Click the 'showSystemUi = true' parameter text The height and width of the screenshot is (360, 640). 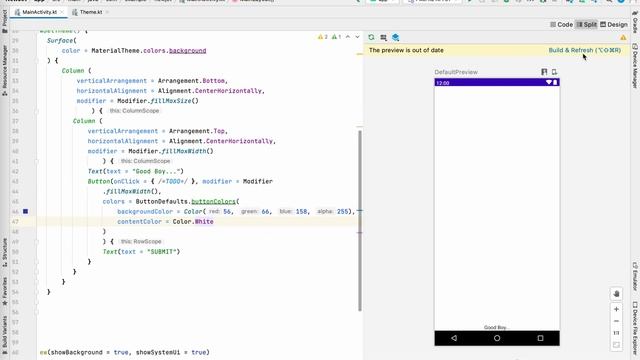171,352
